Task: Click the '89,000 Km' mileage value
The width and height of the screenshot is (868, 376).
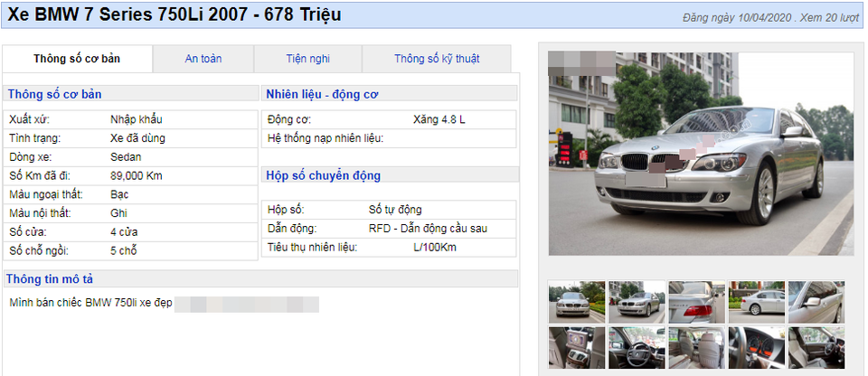Action: 137,176
